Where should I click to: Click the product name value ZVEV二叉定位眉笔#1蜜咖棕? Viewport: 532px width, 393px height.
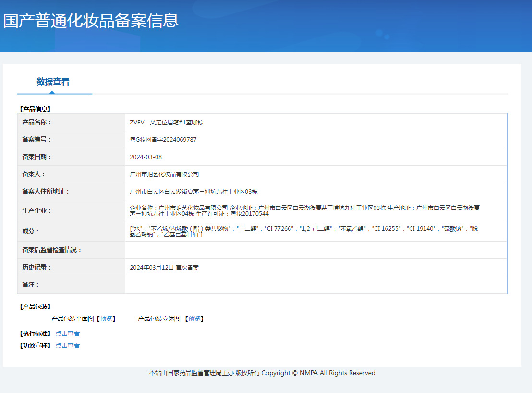pyautogui.click(x=167, y=123)
